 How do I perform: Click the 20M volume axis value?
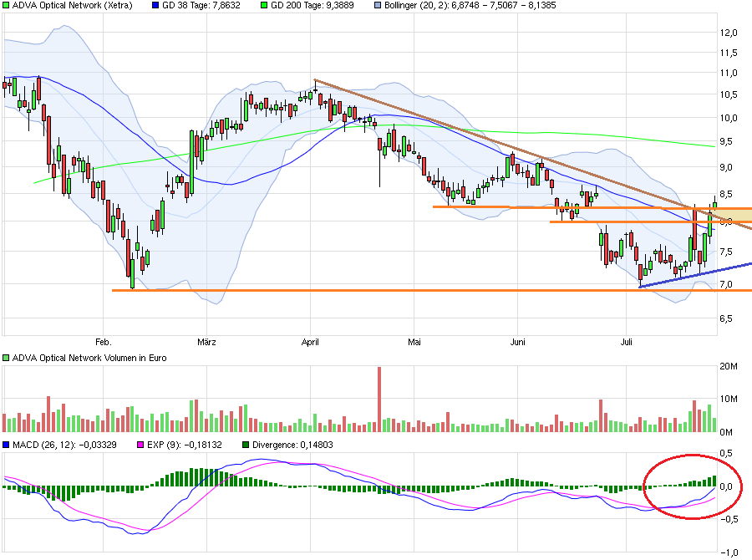(x=729, y=367)
